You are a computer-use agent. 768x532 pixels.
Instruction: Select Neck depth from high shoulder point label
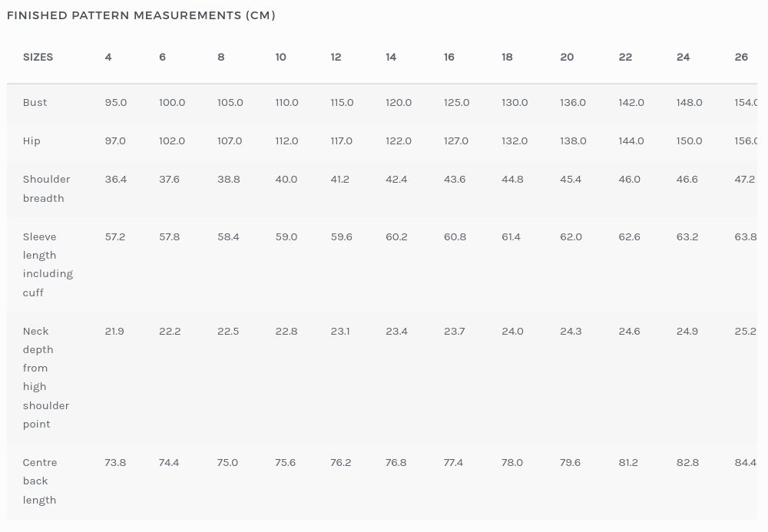pos(46,377)
